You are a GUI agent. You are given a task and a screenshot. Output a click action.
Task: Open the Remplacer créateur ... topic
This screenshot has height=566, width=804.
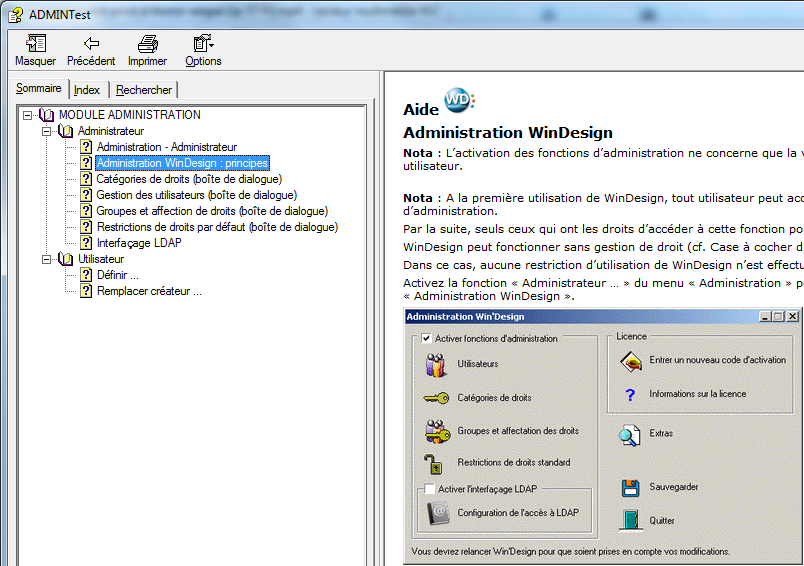(x=149, y=291)
